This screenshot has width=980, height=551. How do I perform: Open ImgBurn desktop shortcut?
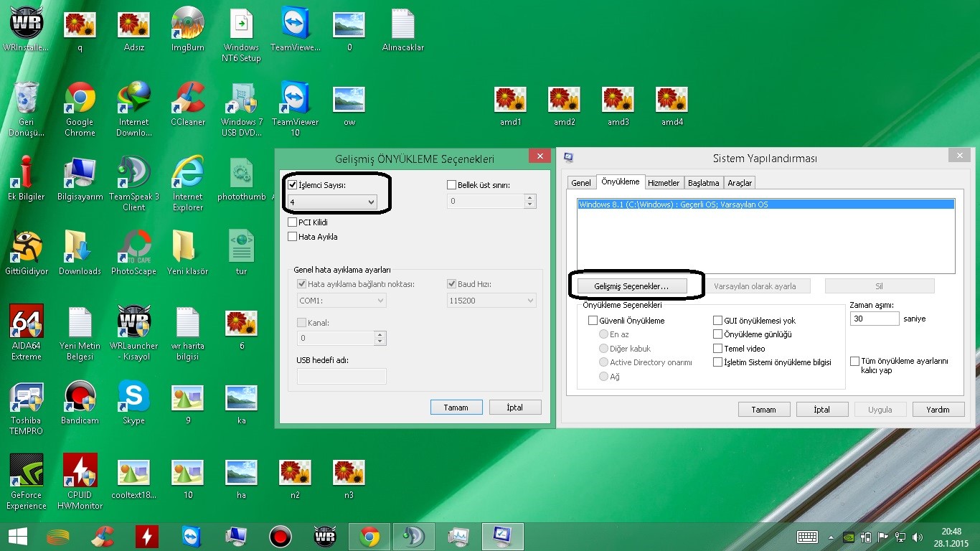pos(188,30)
